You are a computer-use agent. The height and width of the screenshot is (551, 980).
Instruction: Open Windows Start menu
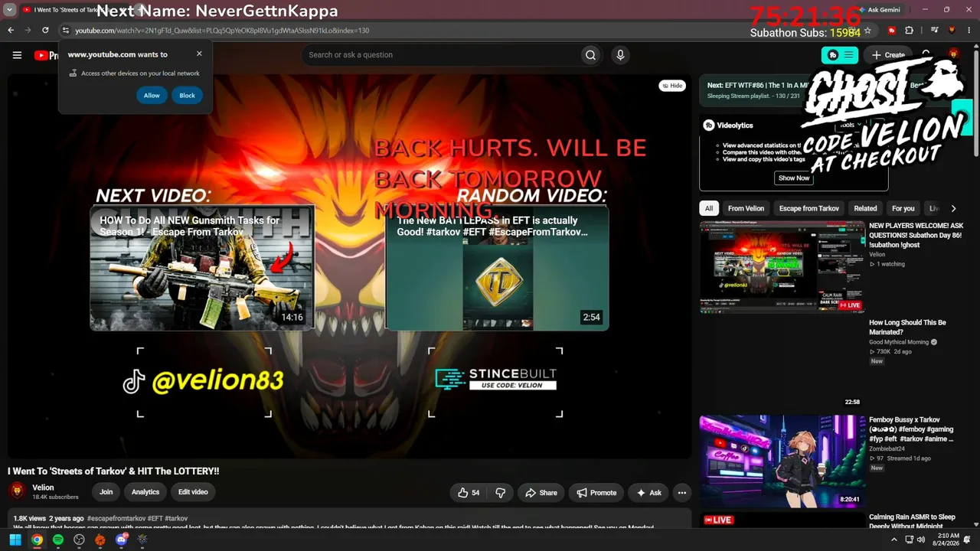coord(15,540)
